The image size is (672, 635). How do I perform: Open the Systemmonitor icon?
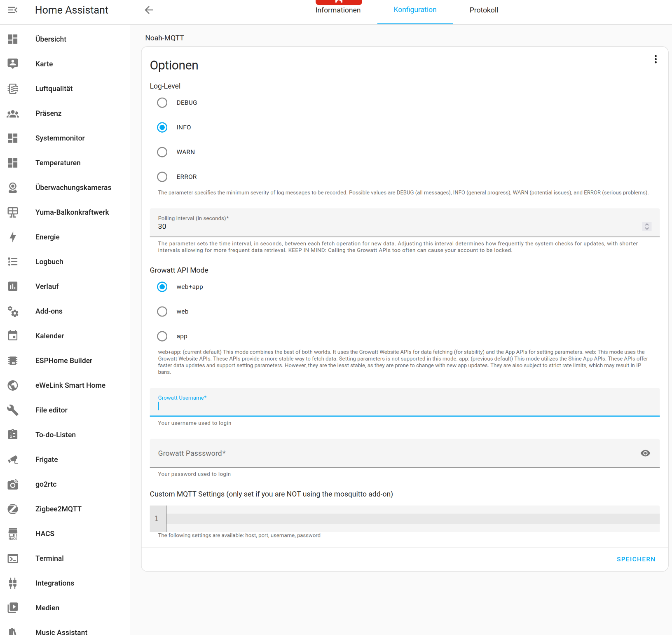pos(13,138)
